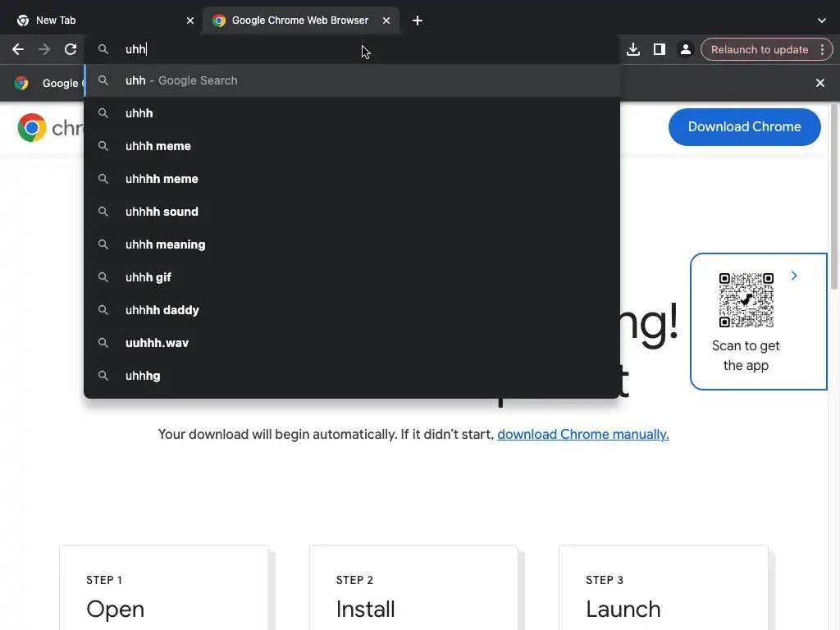The height and width of the screenshot is (630, 840).
Task: Go back using the back arrow
Action: pos(18,49)
